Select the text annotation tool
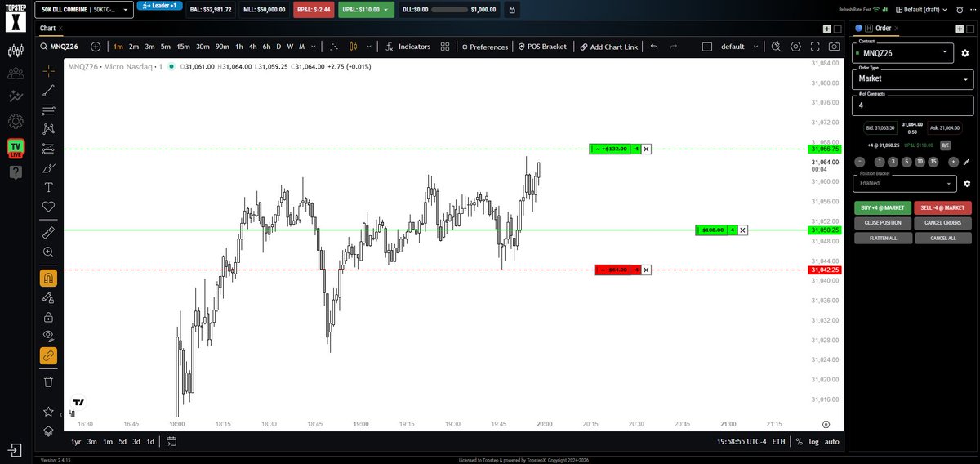The image size is (980, 464). pyautogui.click(x=48, y=187)
